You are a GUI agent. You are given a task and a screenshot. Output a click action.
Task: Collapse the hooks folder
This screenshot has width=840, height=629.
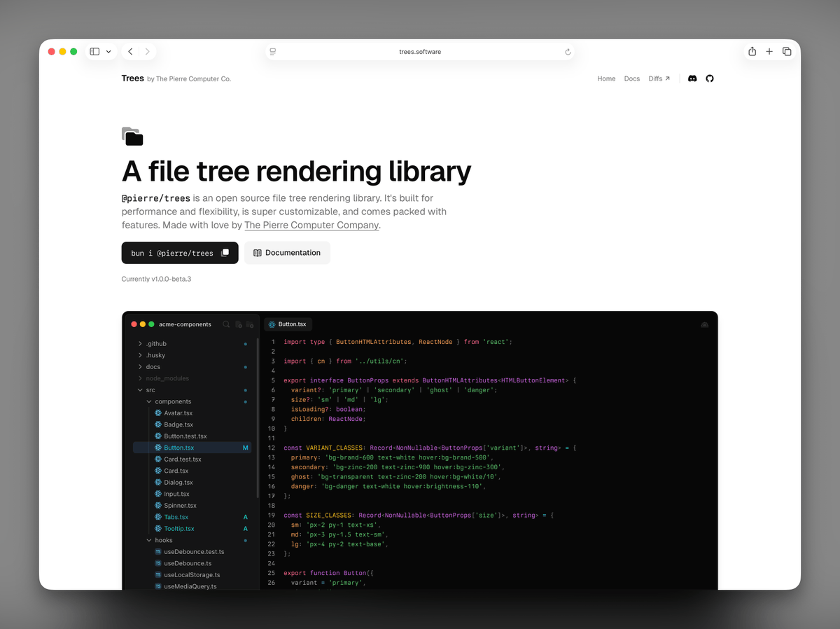[x=149, y=540]
